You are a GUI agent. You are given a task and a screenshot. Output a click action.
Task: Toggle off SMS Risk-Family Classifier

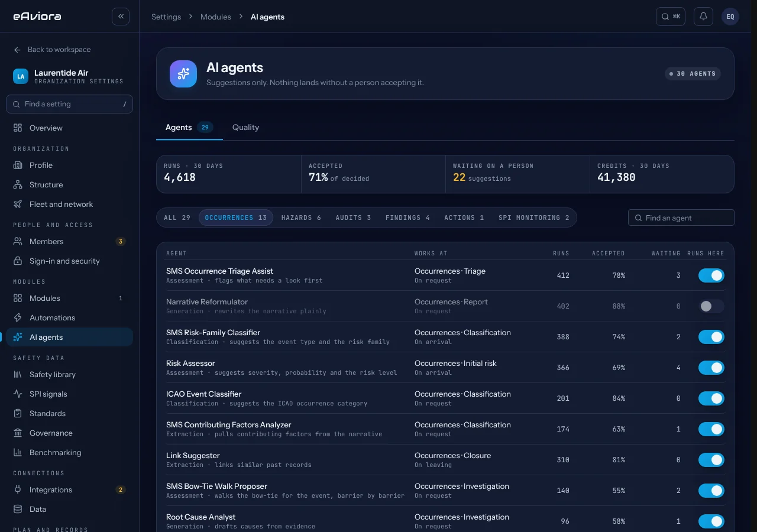(711, 337)
